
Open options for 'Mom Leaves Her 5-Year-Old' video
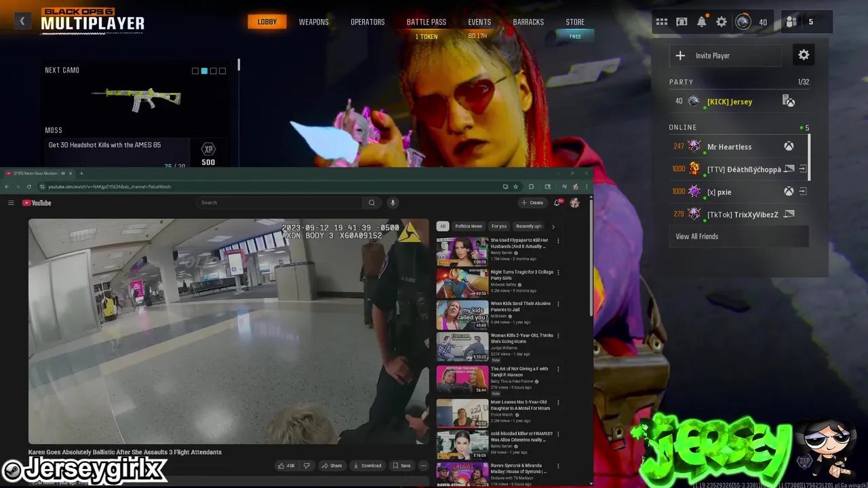point(558,403)
